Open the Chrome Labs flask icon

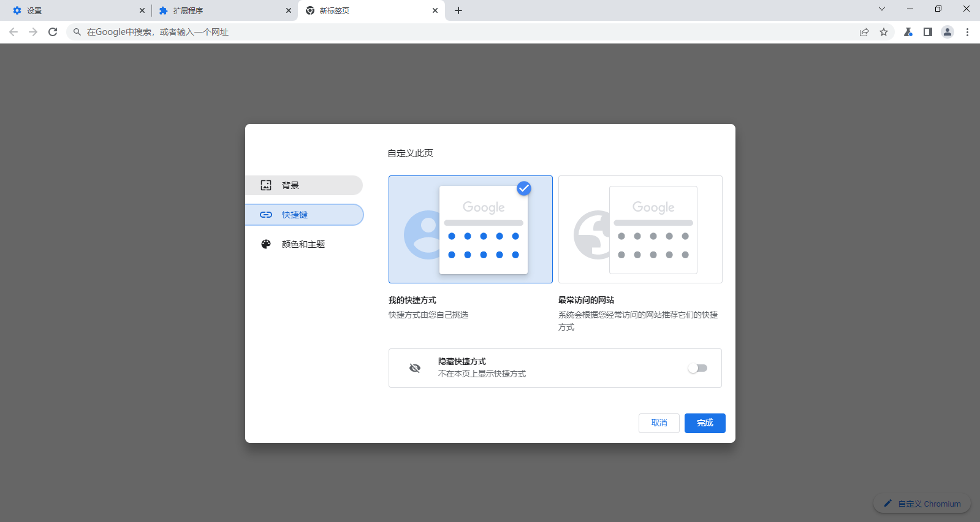click(x=908, y=32)
